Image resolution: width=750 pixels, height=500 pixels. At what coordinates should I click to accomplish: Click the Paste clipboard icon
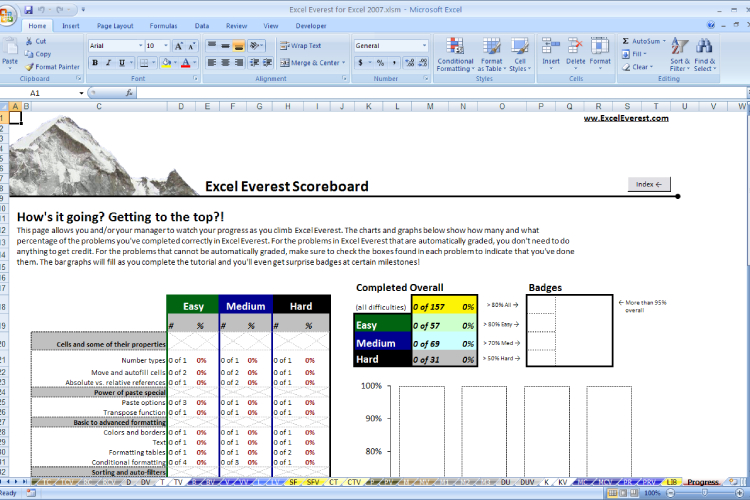click(x=10, y=48)
